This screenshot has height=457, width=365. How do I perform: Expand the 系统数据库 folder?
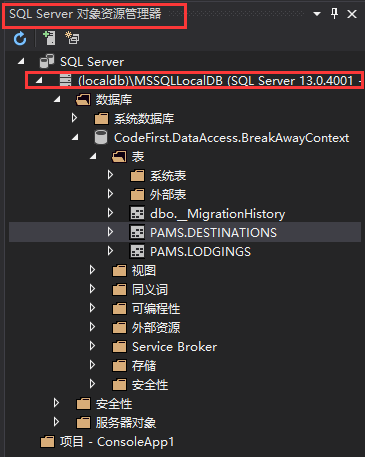click(74, 118)
